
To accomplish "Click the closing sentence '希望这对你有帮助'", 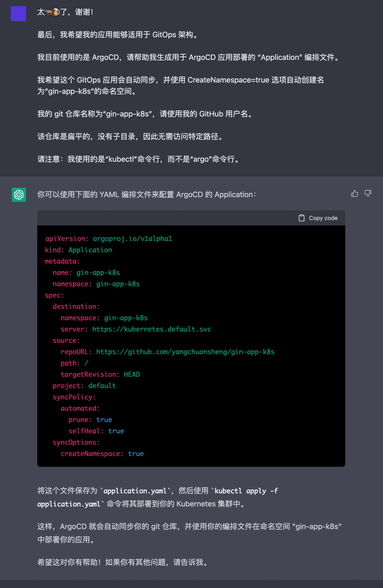I will [x=122, y=562].
